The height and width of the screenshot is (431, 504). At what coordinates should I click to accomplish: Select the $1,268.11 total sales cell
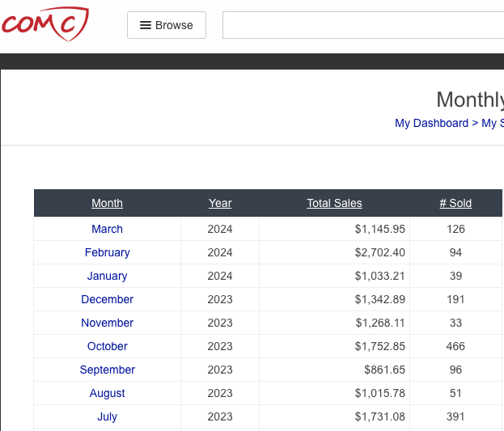(334, 323)
